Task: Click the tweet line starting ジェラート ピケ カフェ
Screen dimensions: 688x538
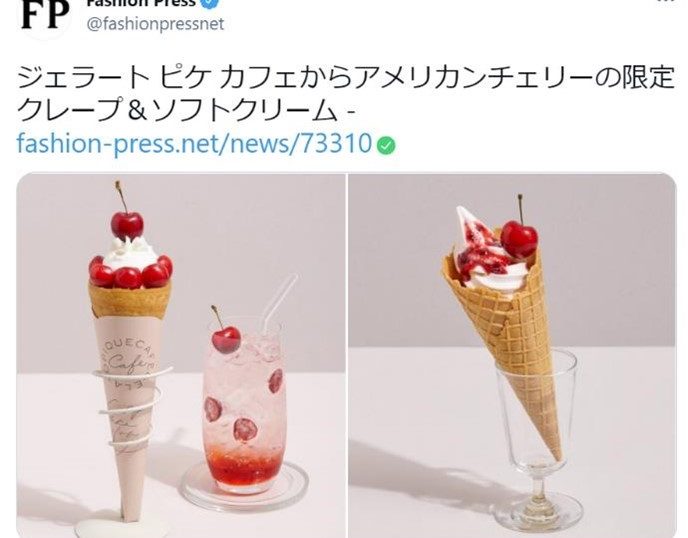Action: point(345,78)
